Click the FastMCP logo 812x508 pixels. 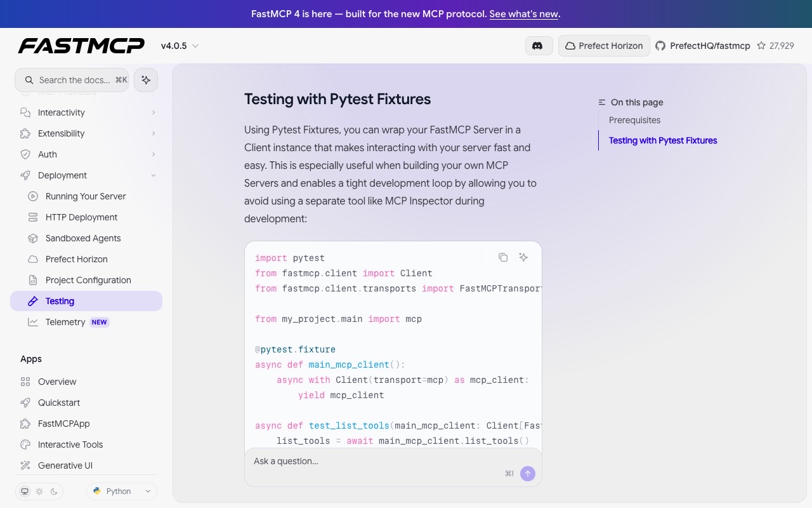tap(81, 46)
